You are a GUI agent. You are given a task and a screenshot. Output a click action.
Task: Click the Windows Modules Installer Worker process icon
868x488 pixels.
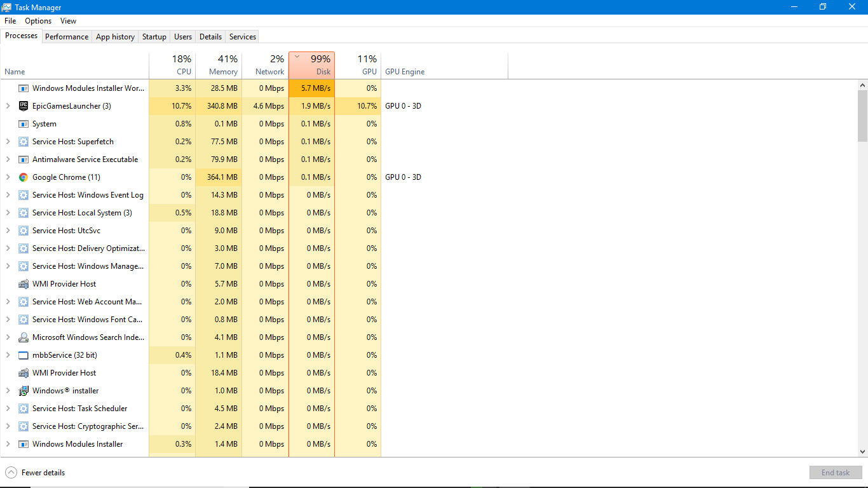(x=24, y=88)
